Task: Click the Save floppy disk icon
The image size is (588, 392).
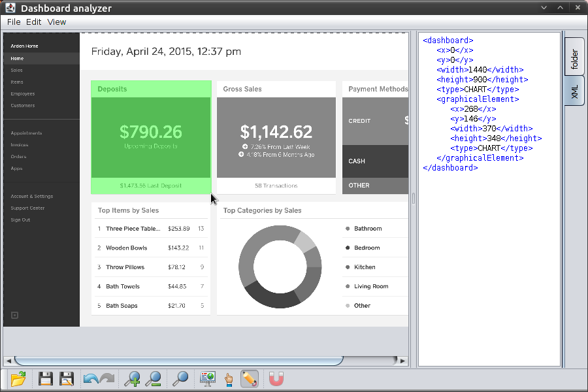Action: (x=45, y=378)
